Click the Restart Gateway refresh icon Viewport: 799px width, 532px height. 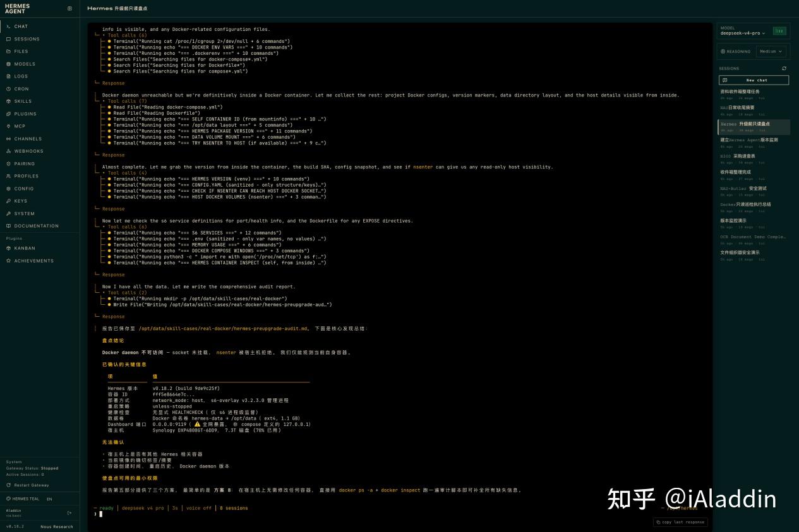pyautogui.click(x=8, y=485)
